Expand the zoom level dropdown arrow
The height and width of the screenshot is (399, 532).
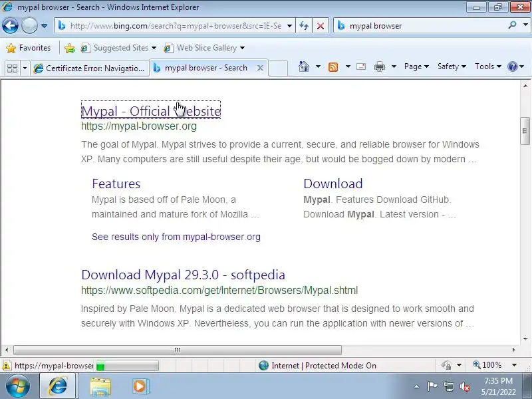514,365
